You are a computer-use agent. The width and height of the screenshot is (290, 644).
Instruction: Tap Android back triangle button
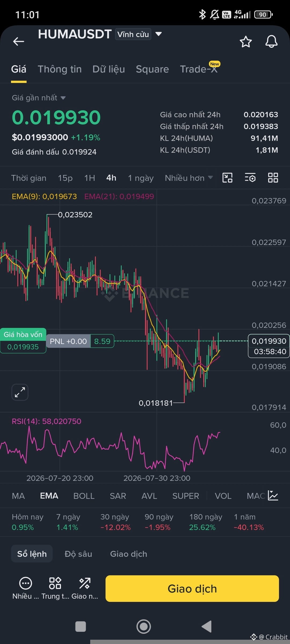pyautogui.click(x=206, y=627)
